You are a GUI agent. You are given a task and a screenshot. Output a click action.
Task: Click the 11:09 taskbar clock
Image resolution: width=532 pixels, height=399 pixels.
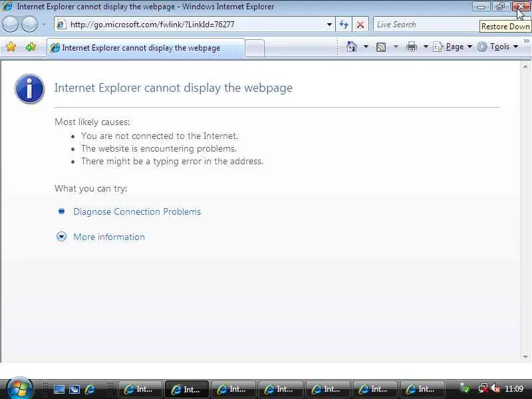tap(513, 389)
